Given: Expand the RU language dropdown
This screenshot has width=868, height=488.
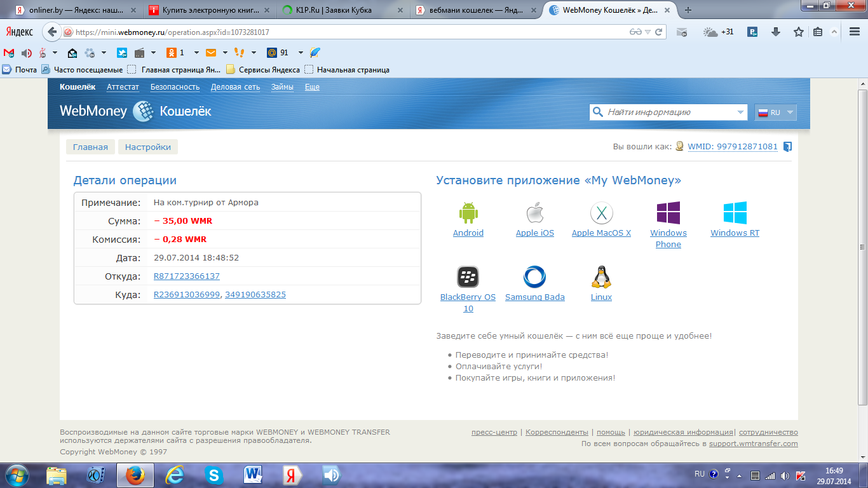Looking at the screenshot, I should coord(775,112).
